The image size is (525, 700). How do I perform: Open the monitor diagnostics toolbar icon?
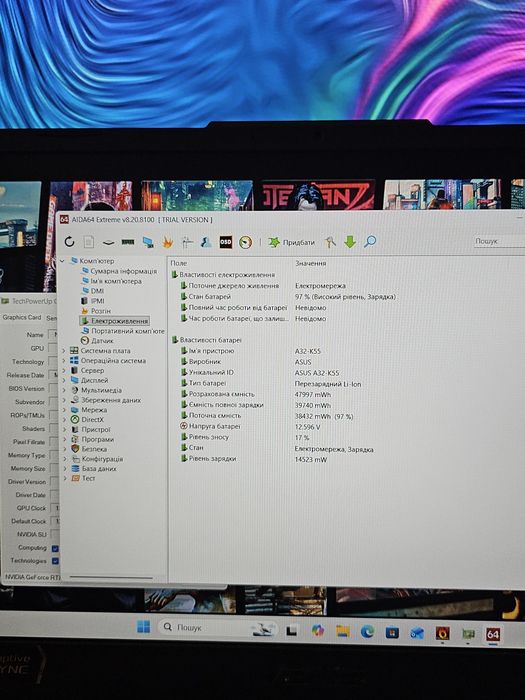point(148,242)
